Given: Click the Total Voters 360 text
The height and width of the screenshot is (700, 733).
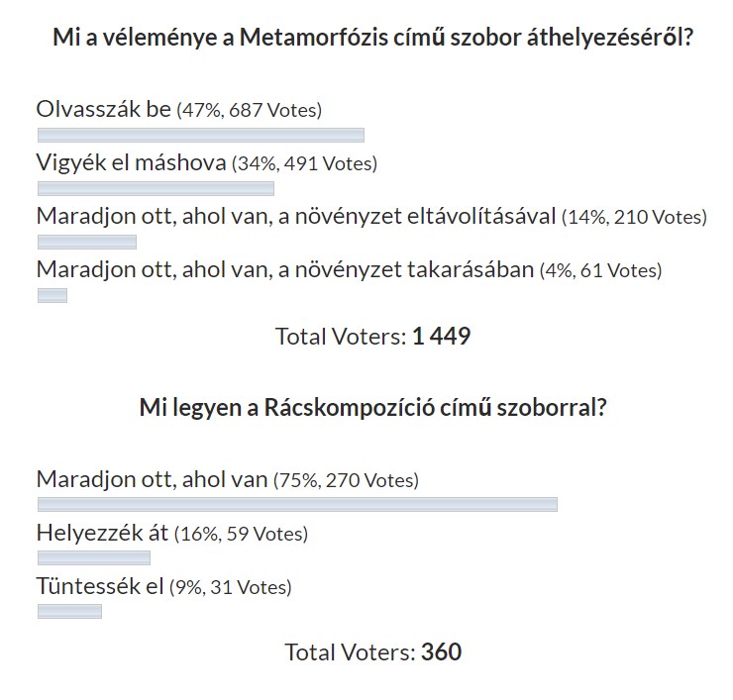Looking at the screenshot, I should pos(373,652).
